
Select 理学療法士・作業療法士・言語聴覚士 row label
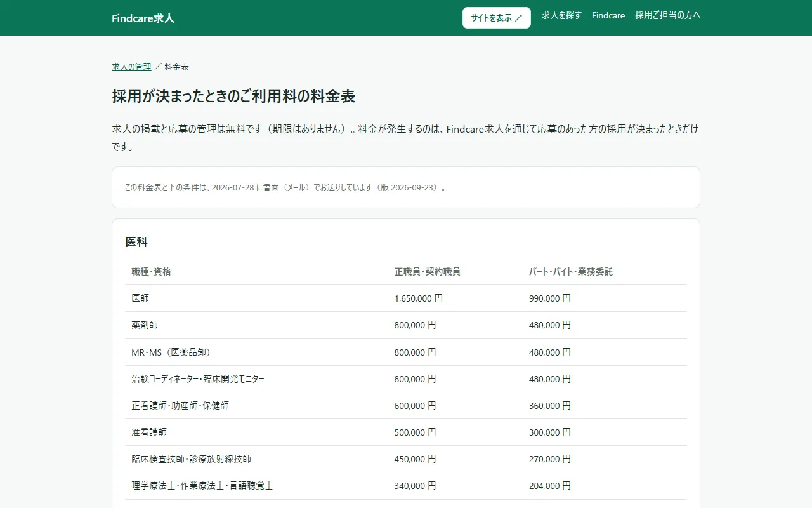click(202, 486)
